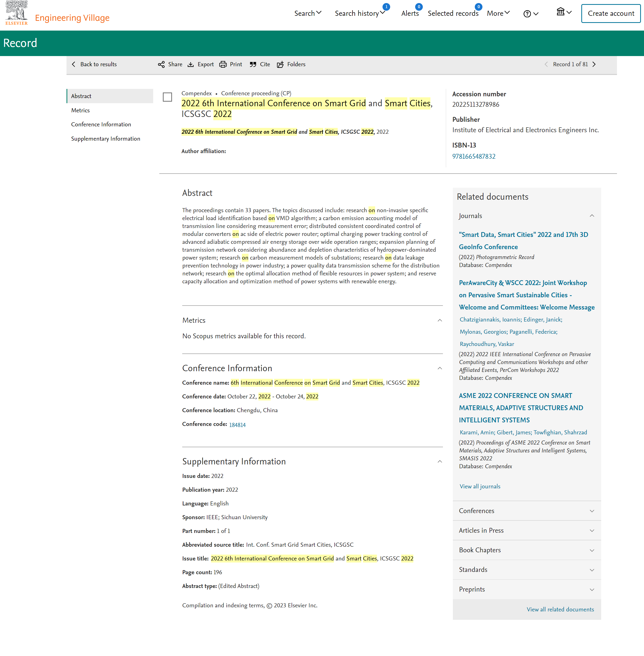Click the Folders toolbar label
The width and height of the screenshot is (644, 656).
coord(296,64)
